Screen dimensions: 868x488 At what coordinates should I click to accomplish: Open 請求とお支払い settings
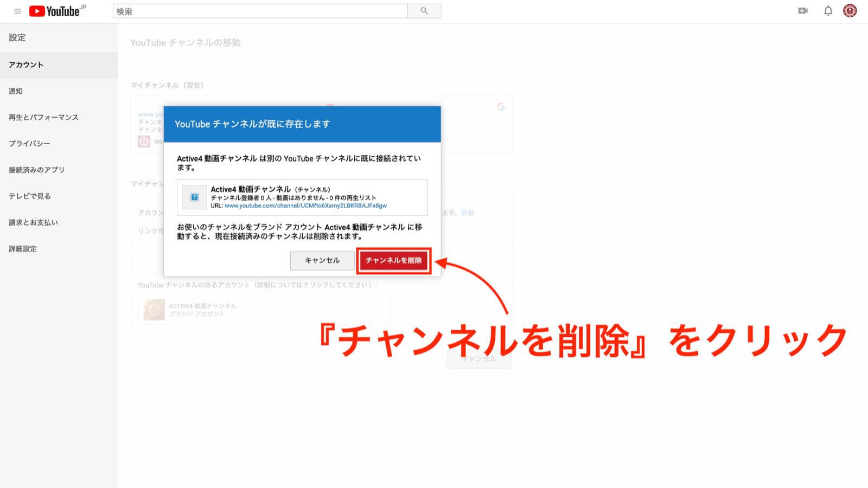click(x=59, y=222)
